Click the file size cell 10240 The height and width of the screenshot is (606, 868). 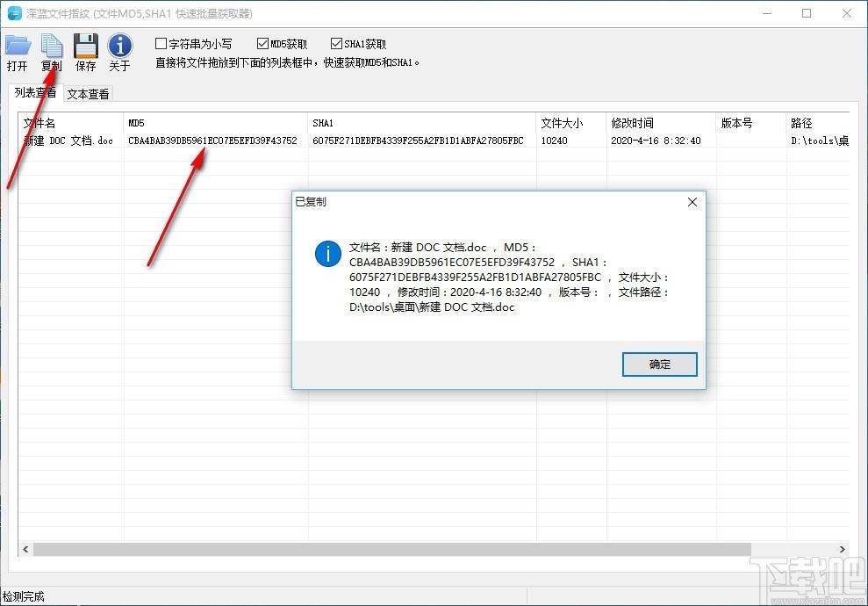[x=554, y=141]
